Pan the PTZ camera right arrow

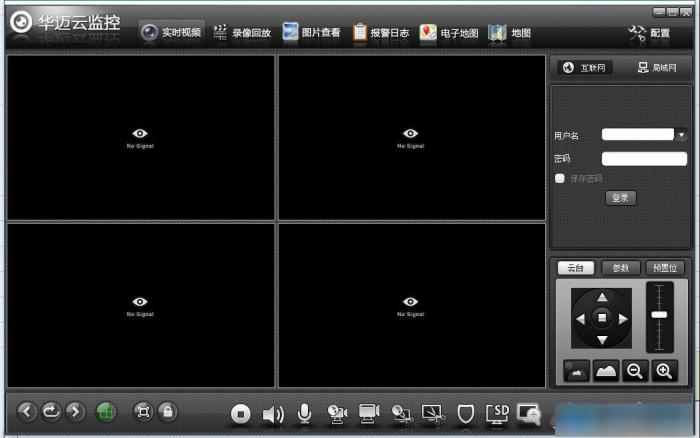point(623,319)
